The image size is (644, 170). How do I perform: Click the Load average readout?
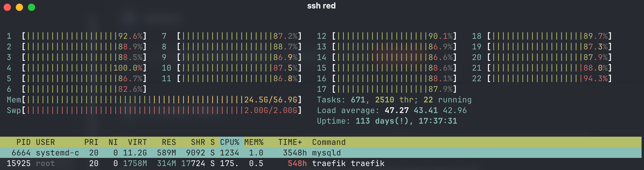[x=392, y=110]
